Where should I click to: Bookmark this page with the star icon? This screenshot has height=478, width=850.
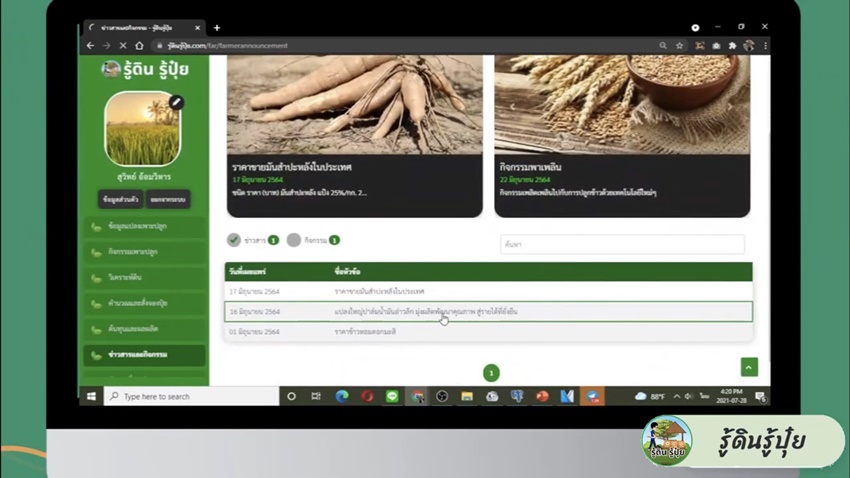(679, 46)
